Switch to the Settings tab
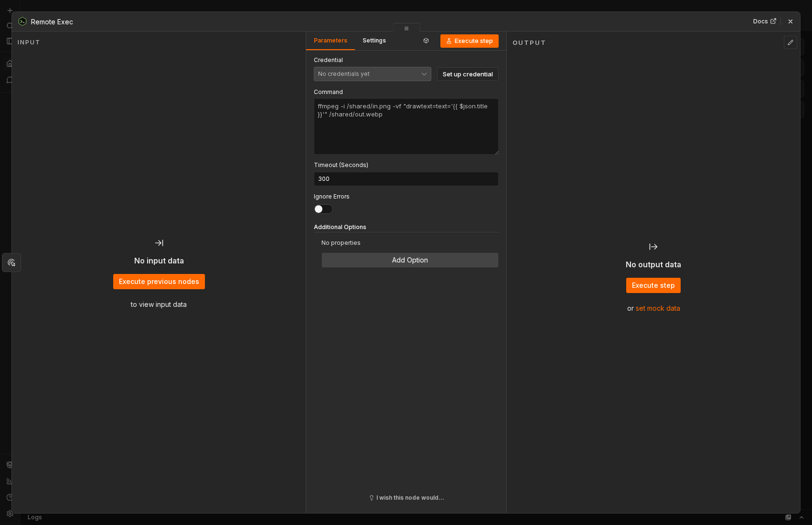The height and width of the screenshot is (525, 812). [374, 41]
